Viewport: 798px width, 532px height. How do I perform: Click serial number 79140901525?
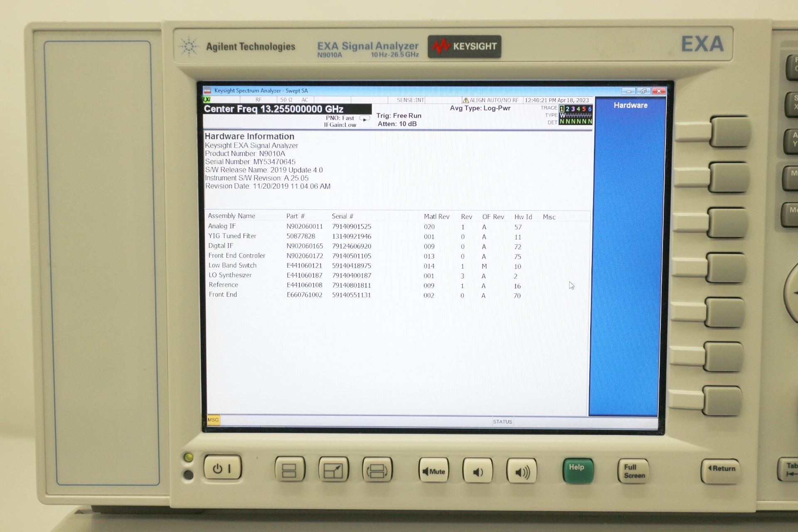coord(352,227)
